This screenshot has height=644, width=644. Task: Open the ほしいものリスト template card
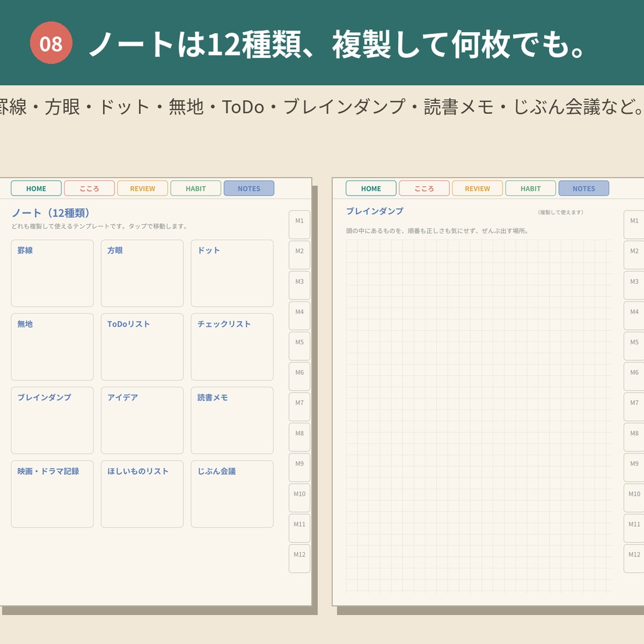click(142, 494)
